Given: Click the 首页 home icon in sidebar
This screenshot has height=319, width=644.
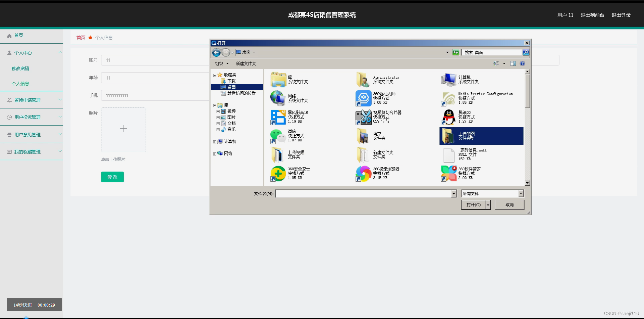Looking at the screenshot, I should point(9,36).
